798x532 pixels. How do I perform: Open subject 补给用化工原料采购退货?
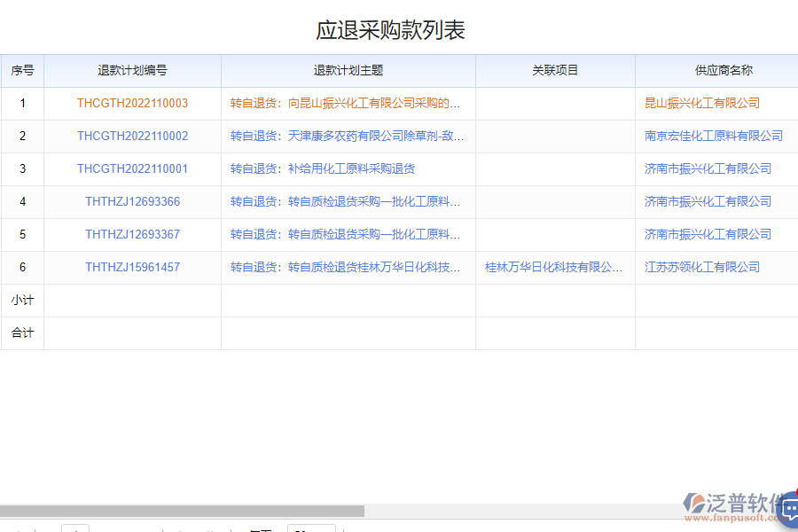(323, 168)
